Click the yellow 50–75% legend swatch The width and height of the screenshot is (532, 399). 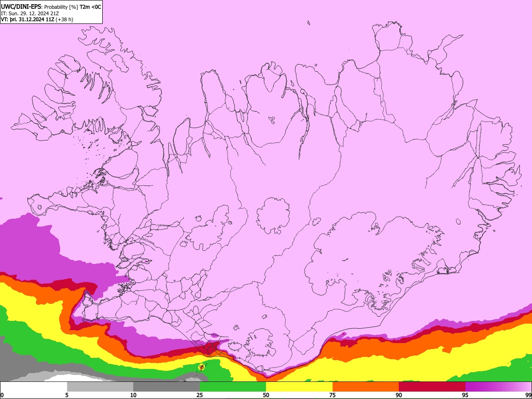(299, 387)
